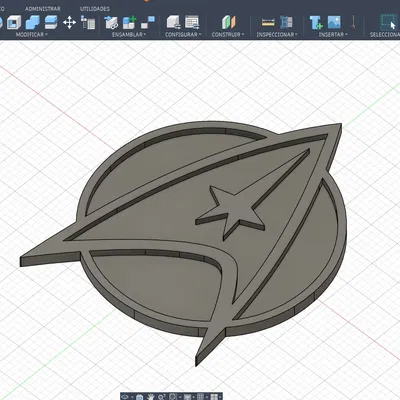Expand the CONFIGURAR dropdown
This screenshot has width=400, height=400.
[183, 35]
